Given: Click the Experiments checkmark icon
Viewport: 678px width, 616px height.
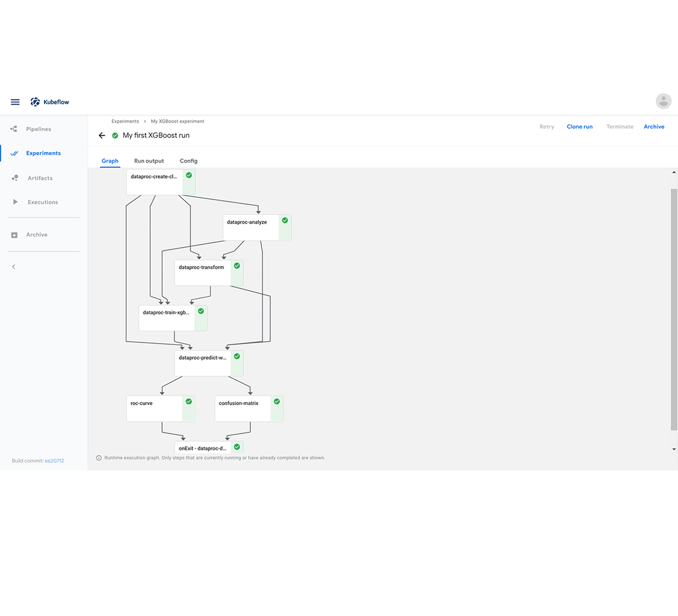Looking at the screenshot, I should pos(14,153).
